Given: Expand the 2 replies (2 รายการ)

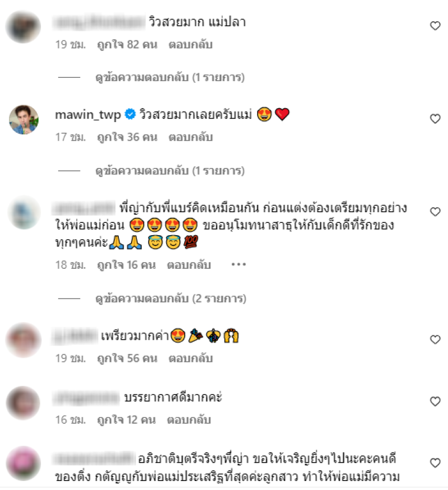Looking at the screenshot, I should 171,298.
